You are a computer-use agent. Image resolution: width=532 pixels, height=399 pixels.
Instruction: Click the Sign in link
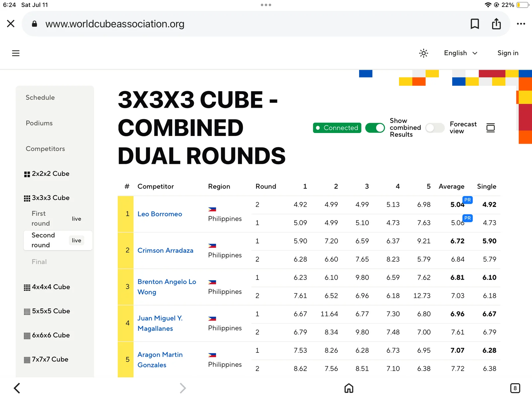[x=508, y=53]
